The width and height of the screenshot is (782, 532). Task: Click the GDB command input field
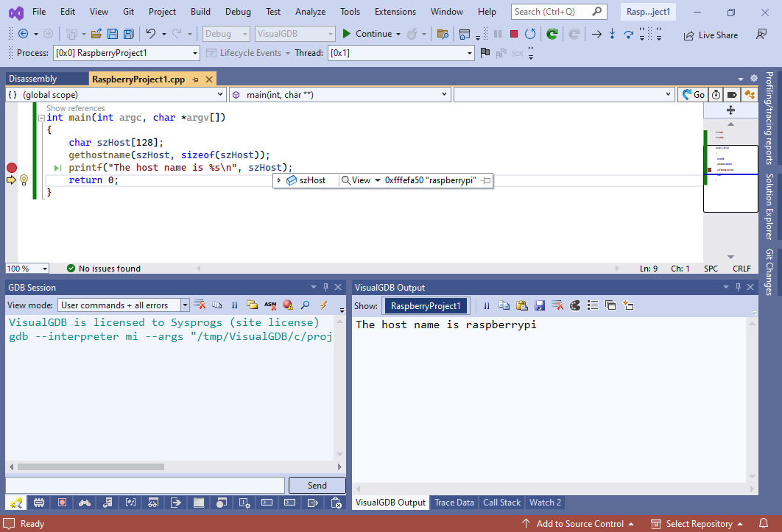point(145,486)
